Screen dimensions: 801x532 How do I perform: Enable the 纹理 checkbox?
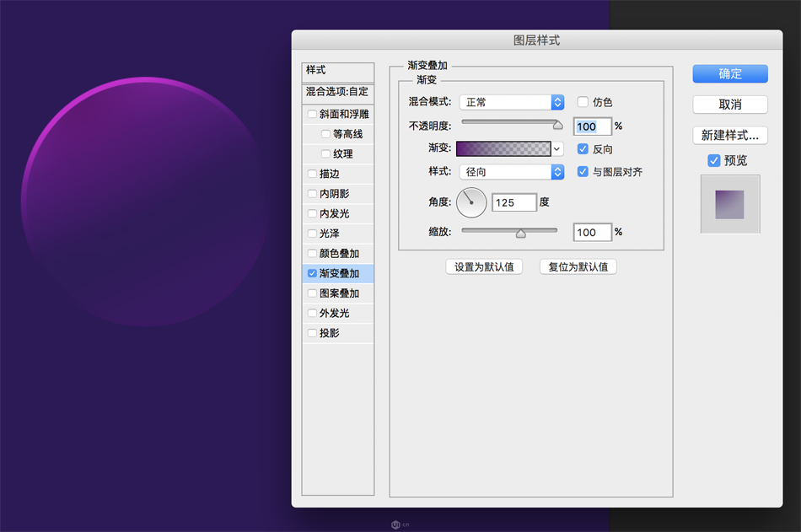pyautogui.click(x=325, y=153)
